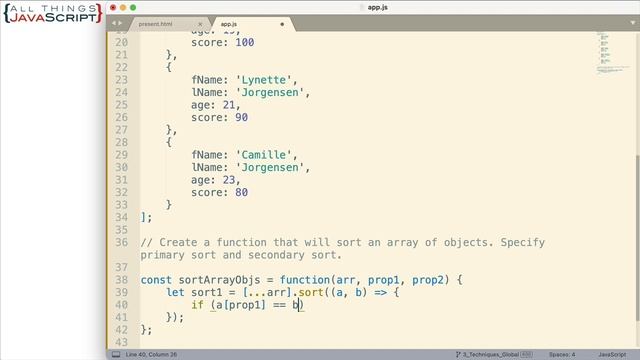640x360 pixels.
Task: Click line number 34 in the gutter
Action: point(121,218)
